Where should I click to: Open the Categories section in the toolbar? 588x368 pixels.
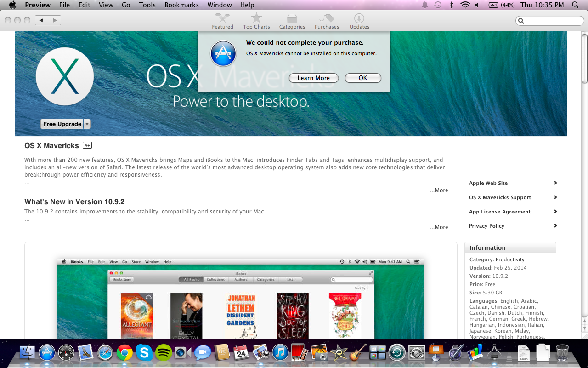pos(292,21)
